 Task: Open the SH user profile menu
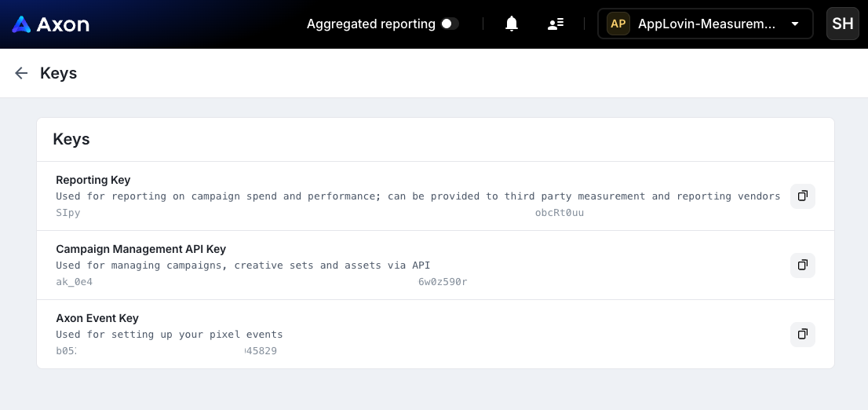coord(843,24)
